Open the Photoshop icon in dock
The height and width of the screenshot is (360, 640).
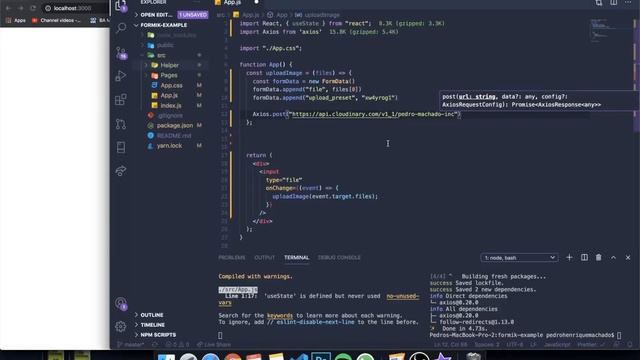click(321, 356)
